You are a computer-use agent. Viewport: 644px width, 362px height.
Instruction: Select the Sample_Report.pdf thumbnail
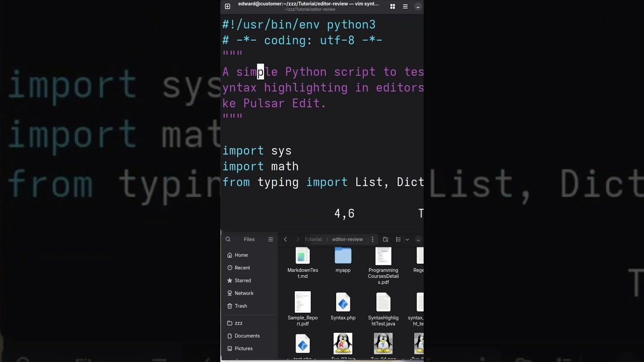point(303,302)
